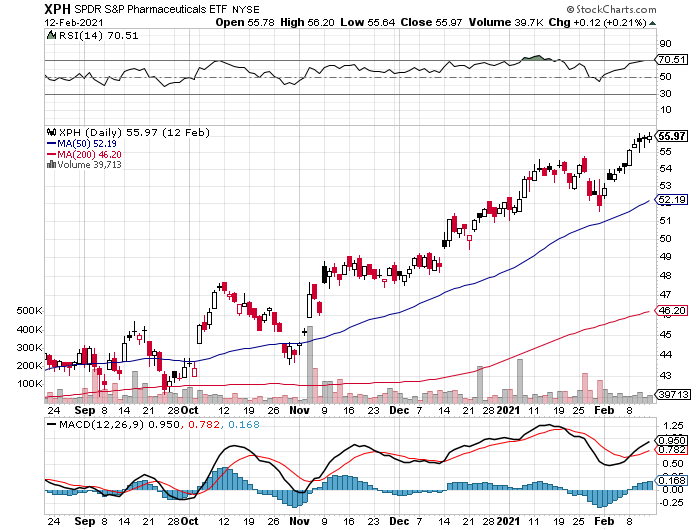Click the MA(200) 46.20 legend text
This screenshot has width=700, height=530.
click(x=89, y=154)
